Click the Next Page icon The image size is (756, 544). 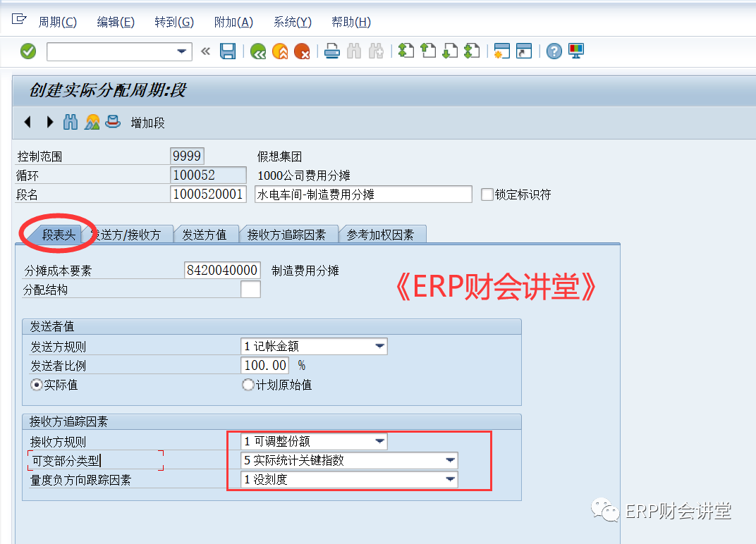pos(450,51)
